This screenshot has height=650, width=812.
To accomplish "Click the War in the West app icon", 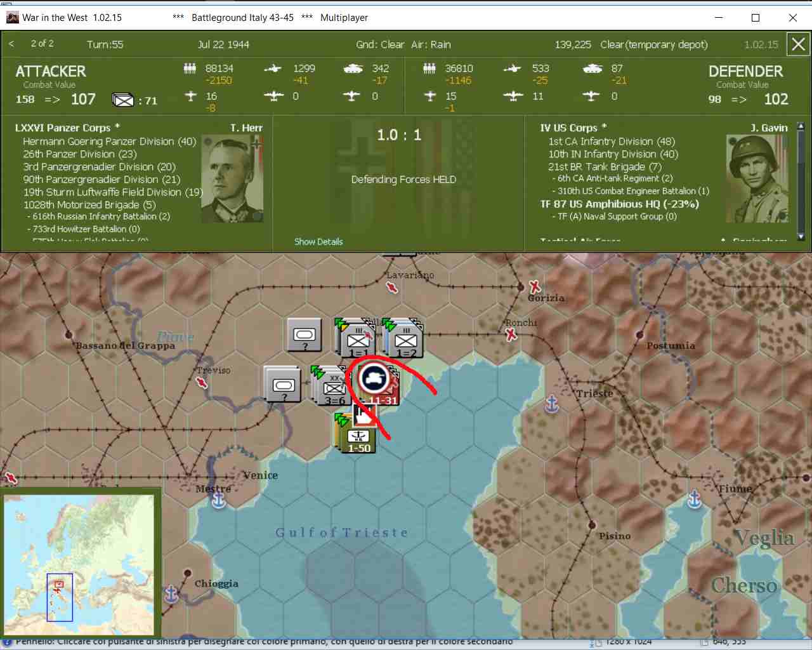I will (x=12, y=17).
